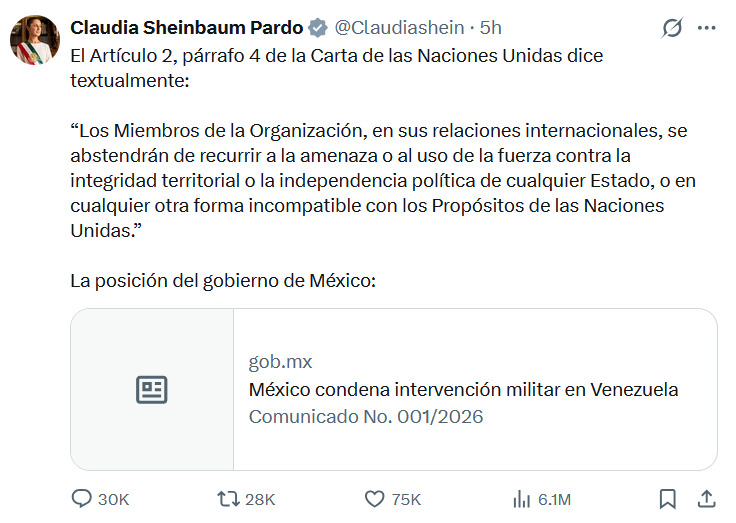
Task: Open Claudia Sheinbaum's profile avatar photo
Action: click(35, 40)
